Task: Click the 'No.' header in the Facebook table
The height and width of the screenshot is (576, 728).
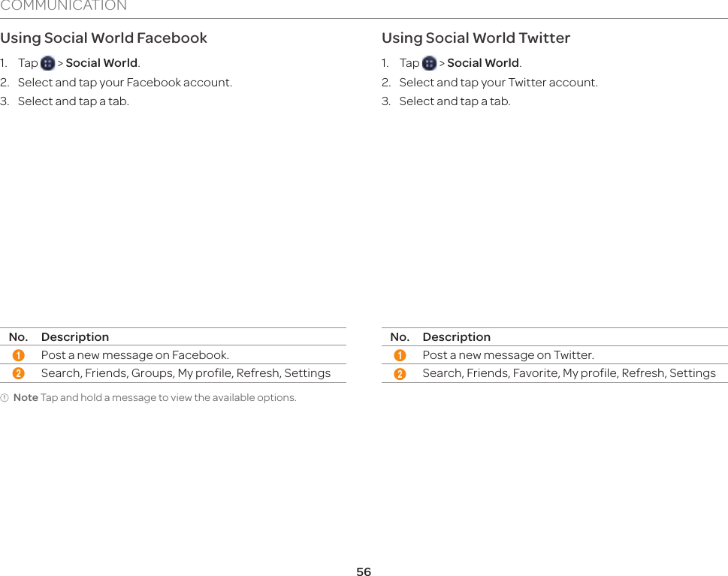Action: click(19, 337)
